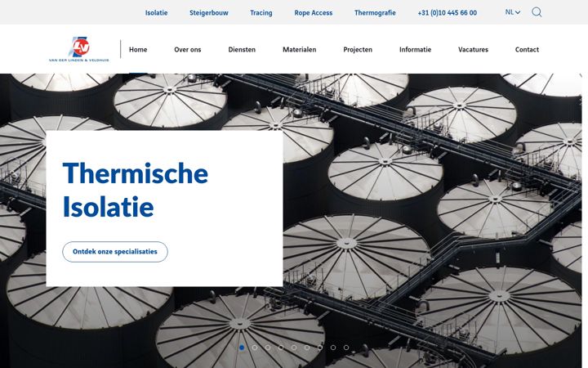The width and height of the screenshot is (588, 368).
Task: Open the search magnifier icon
Action: coord(537,12)
